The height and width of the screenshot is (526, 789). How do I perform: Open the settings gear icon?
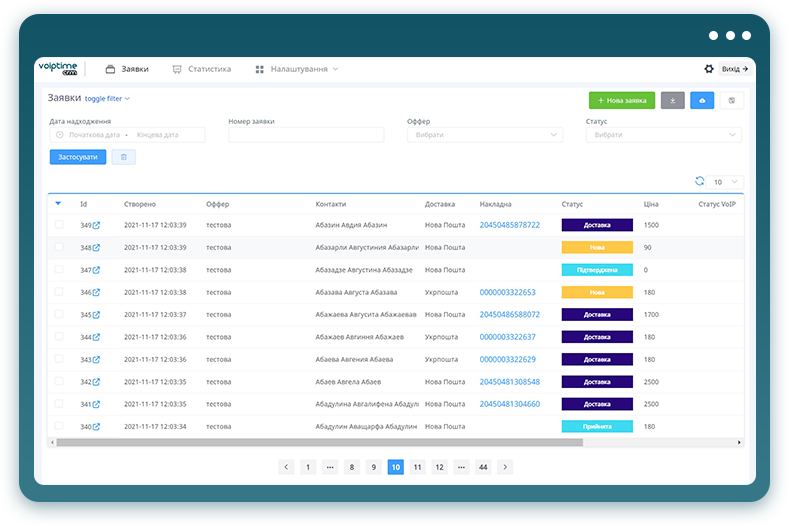click(709, 69)
